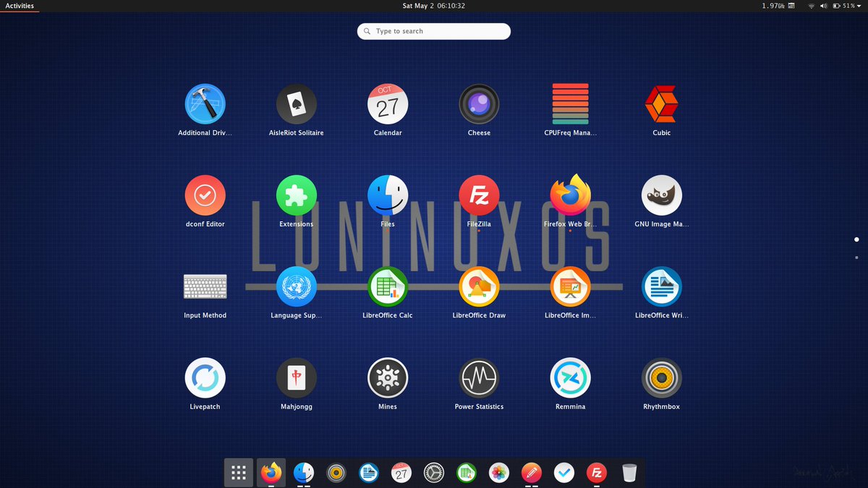Open CPUFreq Manager
The image size is (868, 488).
[570, 103]
